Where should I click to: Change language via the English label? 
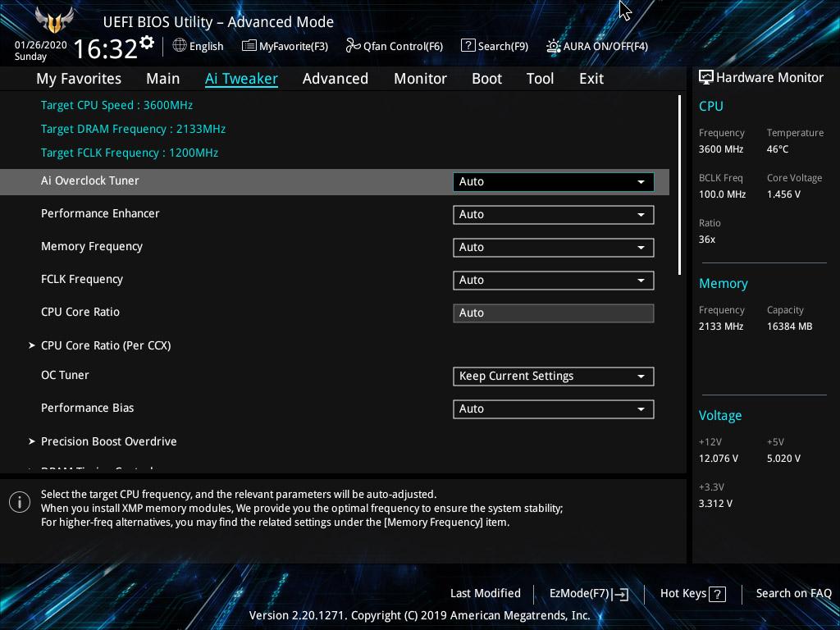(206, 47)
